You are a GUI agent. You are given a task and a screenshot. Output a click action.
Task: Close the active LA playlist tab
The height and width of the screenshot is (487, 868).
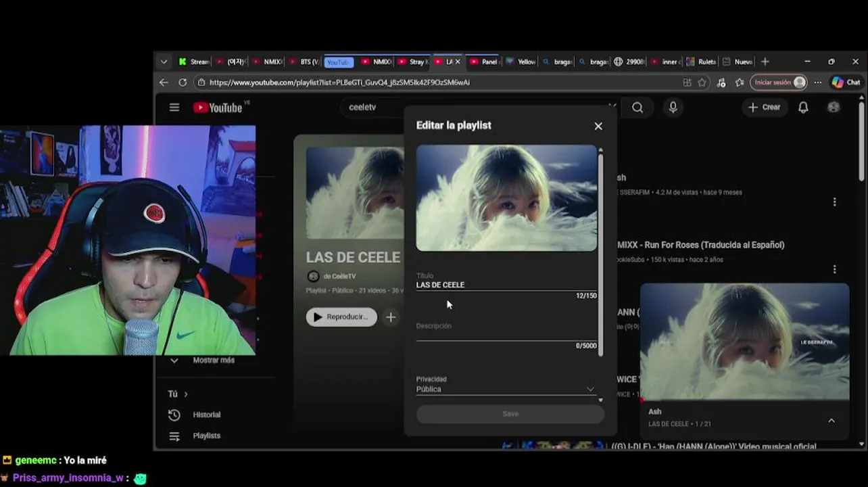coord(458,62)
